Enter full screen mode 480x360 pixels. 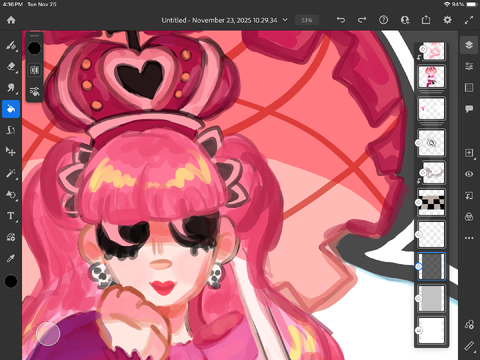click(469, 20)
